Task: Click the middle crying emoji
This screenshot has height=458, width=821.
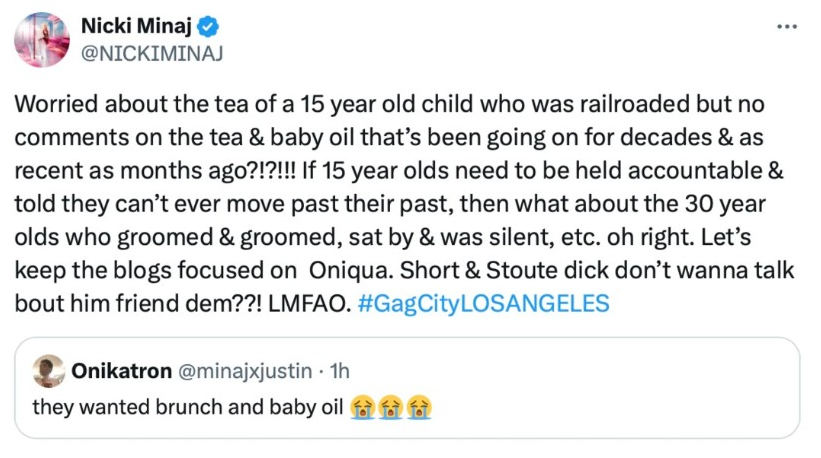Action: tap(392, 407)
